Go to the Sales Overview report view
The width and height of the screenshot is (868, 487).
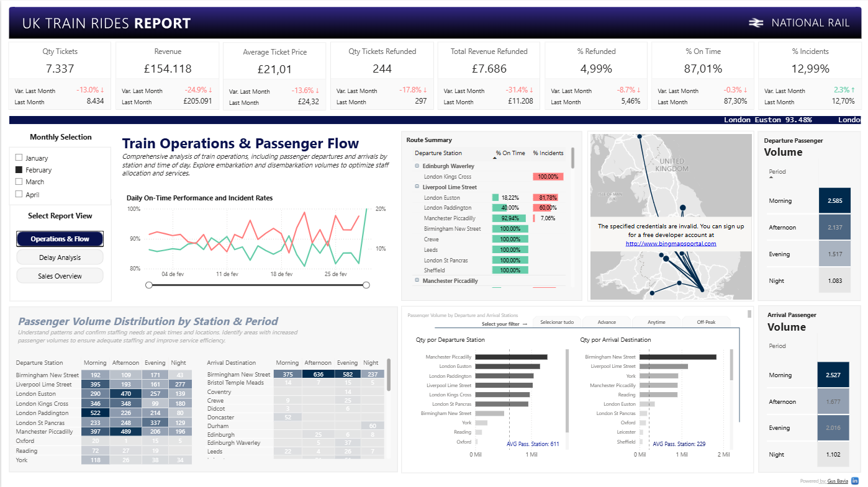(60, 276)
